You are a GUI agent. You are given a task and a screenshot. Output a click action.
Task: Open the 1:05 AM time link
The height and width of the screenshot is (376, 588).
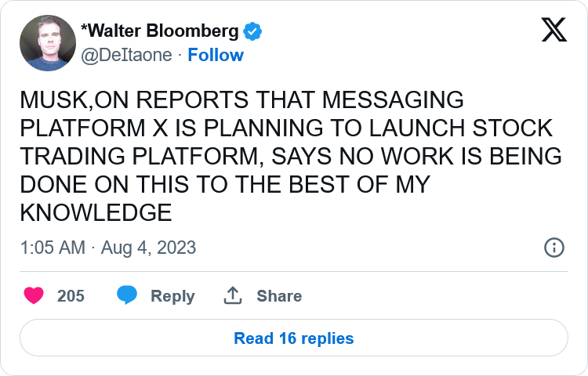pos(52,248)
